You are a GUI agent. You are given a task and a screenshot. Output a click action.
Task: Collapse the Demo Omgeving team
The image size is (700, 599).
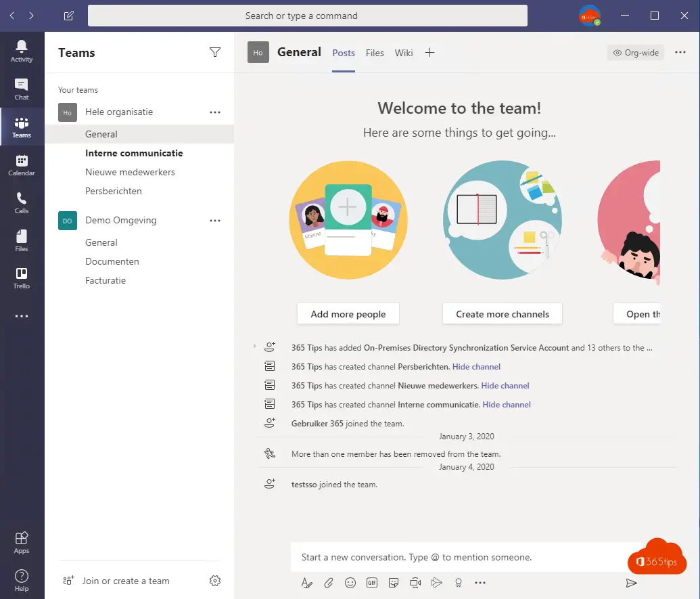point(120,220)
